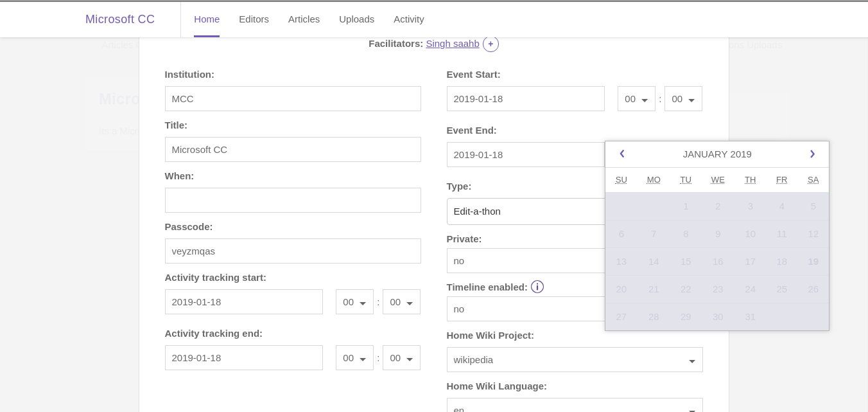Select January 27 in the calendar
This screenshot has width=868, height=412.
point(621,317)
